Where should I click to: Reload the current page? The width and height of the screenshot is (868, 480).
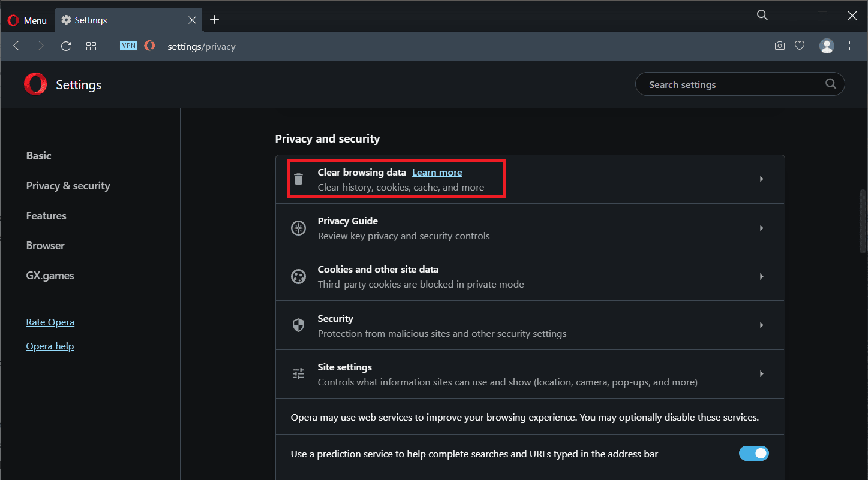point(66,46)
